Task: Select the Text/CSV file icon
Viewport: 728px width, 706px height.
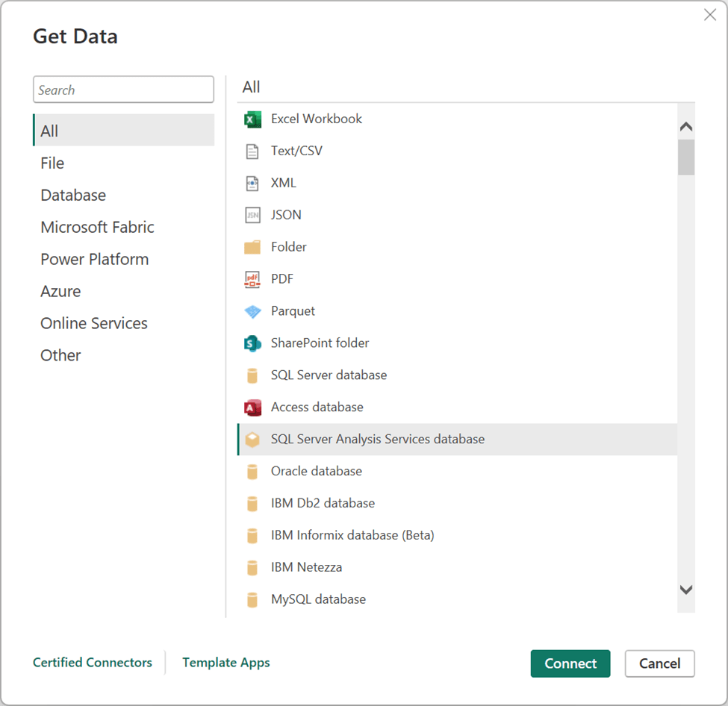Action: tap(252, 151)
